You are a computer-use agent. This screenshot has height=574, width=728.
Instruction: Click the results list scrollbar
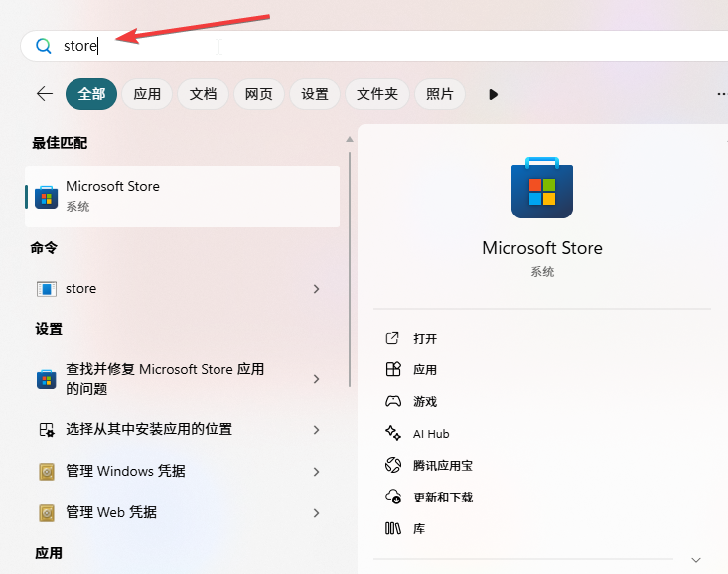(x=349, y=258)
